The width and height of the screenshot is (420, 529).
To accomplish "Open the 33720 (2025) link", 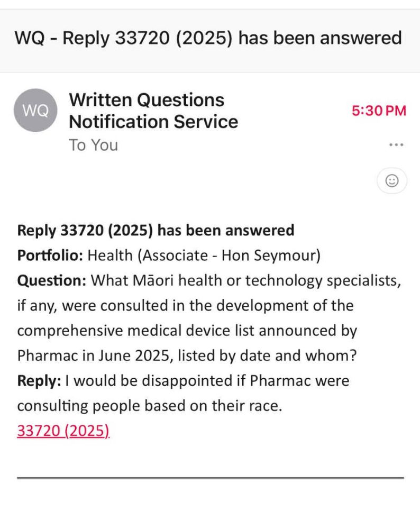I will pos(63,431).
